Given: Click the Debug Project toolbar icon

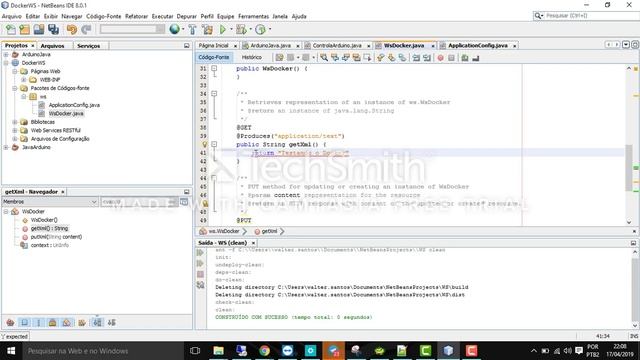Looking at the screenshot, I should (x=241, y=29).
